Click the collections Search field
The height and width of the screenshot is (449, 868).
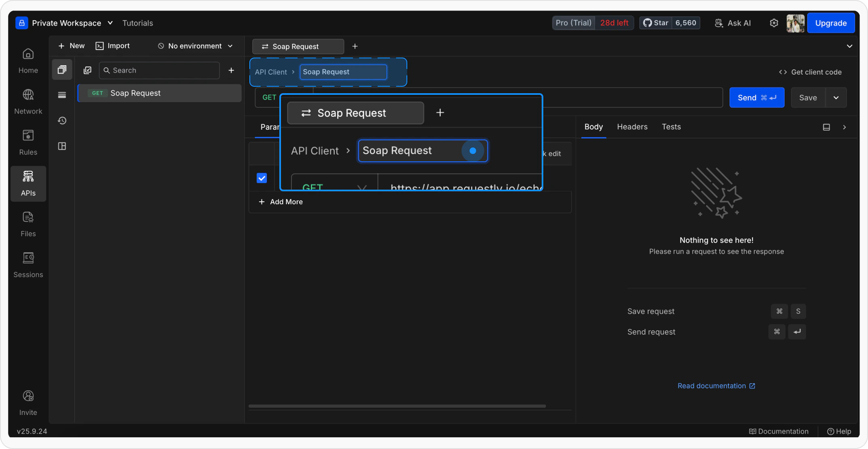pos(160,71)
